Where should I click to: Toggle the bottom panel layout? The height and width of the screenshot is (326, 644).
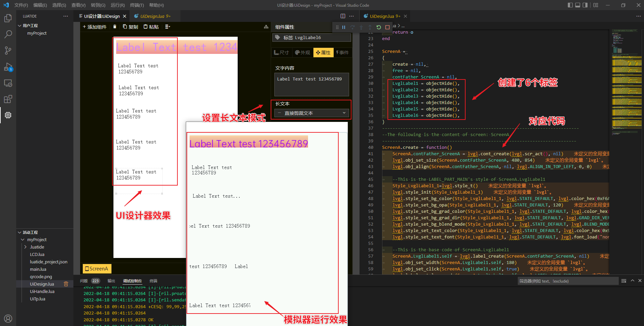578,5
